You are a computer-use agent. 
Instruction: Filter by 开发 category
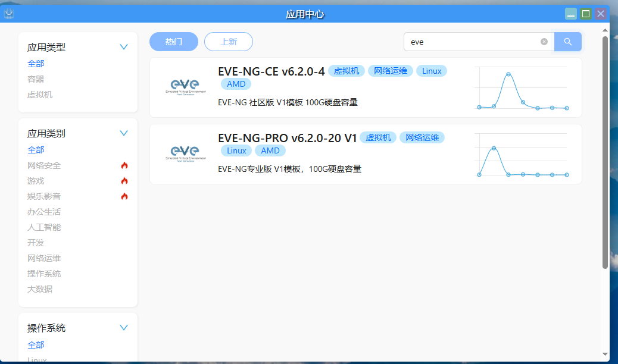tap(36, 243)
